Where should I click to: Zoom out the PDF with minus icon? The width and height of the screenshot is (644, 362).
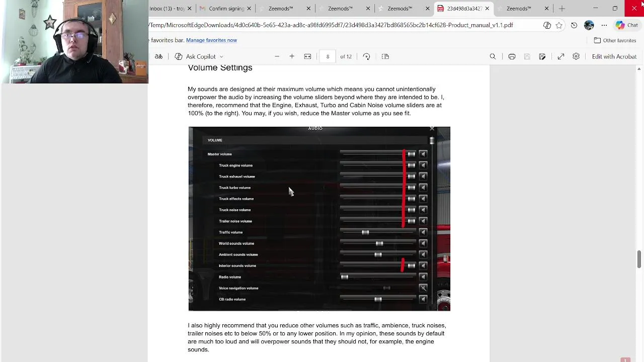(x=277, y=56)
